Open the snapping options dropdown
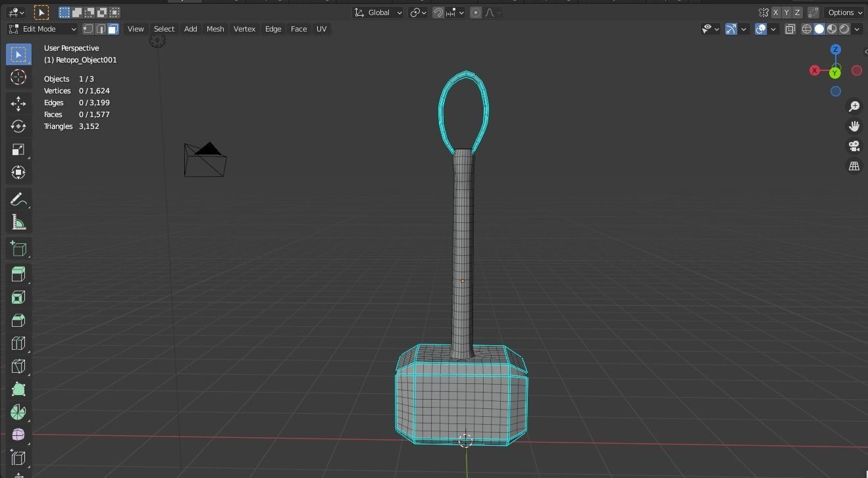868x478 pixels. [x=455, y=12]
